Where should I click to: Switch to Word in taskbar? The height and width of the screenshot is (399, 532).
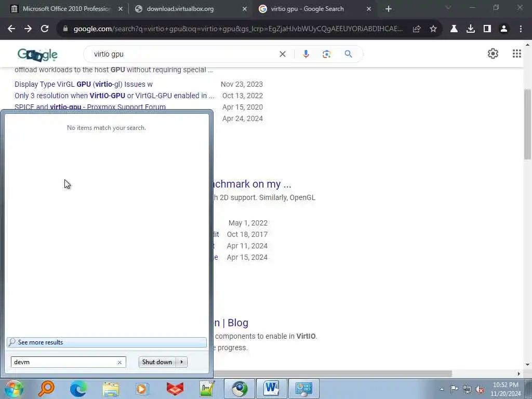[271, 389]
